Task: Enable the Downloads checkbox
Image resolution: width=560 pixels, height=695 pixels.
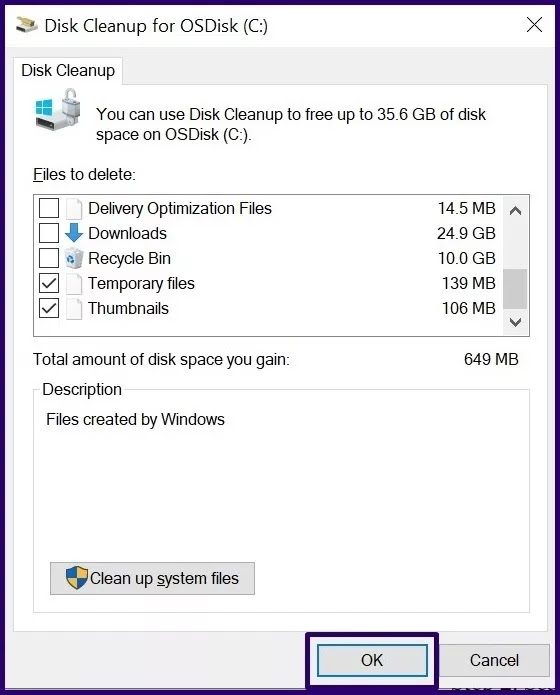Action: point(49,233)
